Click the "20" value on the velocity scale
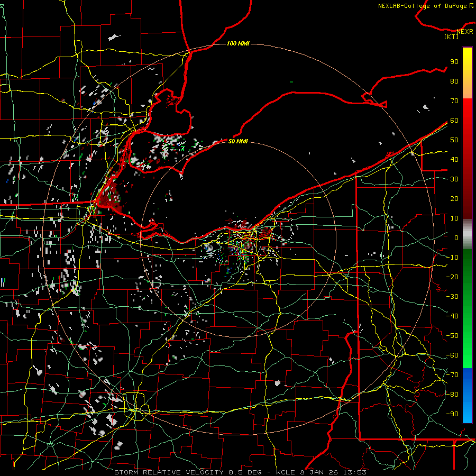The width and height of the screenshot is (476, 476). pyautogui.click(x=454, y=199)
